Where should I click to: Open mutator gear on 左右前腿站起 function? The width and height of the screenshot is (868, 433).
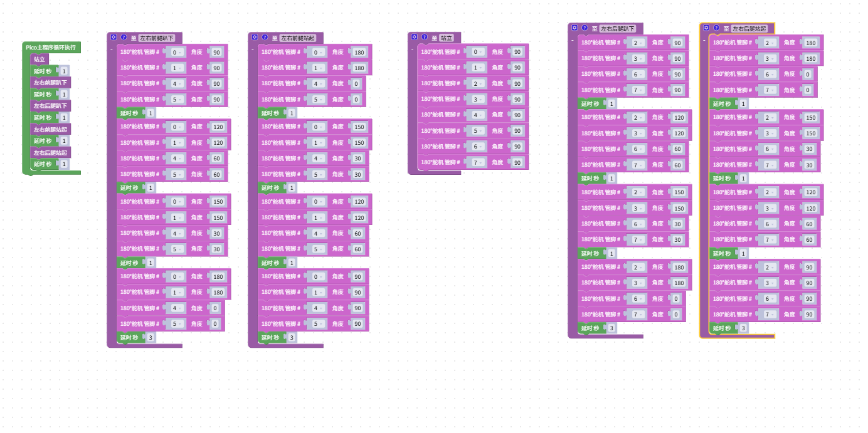point(255,37)
